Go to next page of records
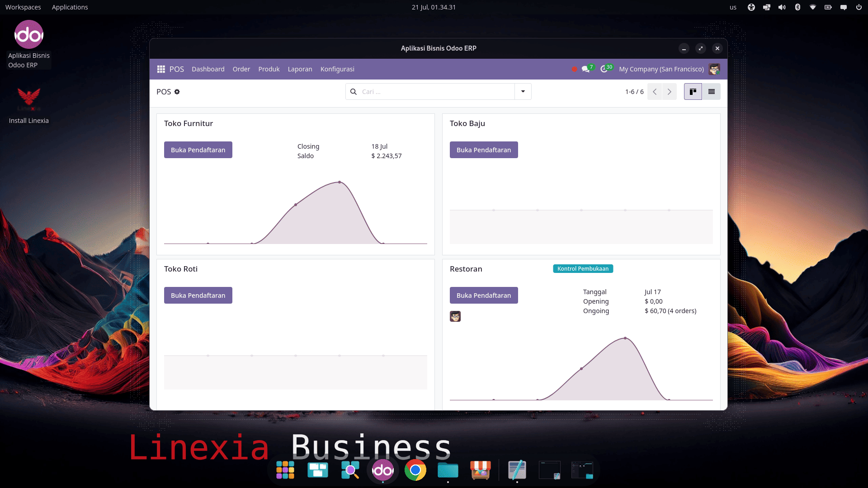Screen dimensions: 868x488 670,92
